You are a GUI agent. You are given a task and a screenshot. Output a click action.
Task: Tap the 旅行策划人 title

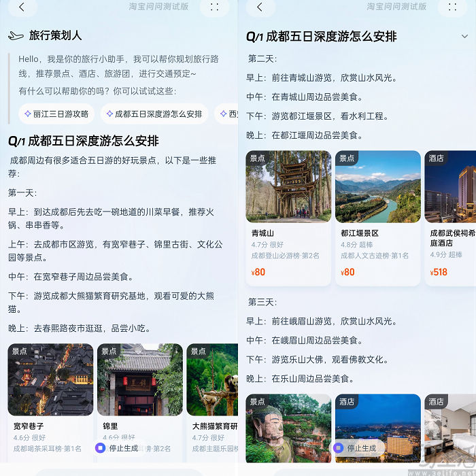(x=55, y=35)
